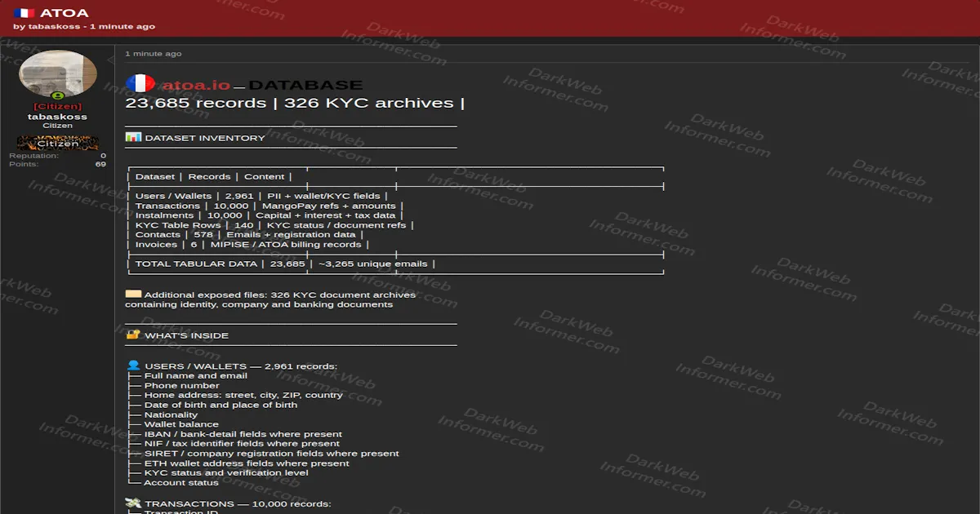Click the Invoices MIPISE billing row
The width and height of the screenshot is (980, 514).
point(248,244)
